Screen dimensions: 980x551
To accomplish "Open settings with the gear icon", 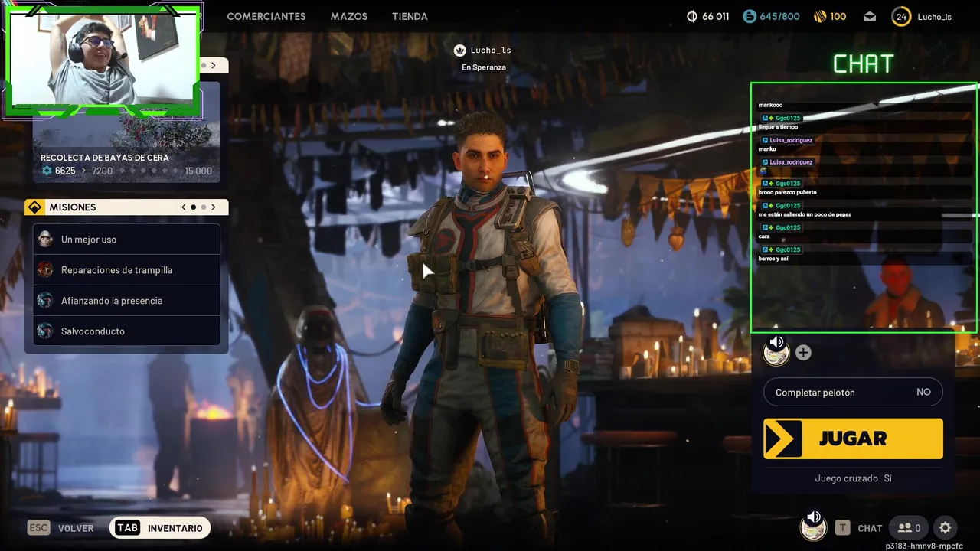I will pyautogui.click(x=946, y=527).
